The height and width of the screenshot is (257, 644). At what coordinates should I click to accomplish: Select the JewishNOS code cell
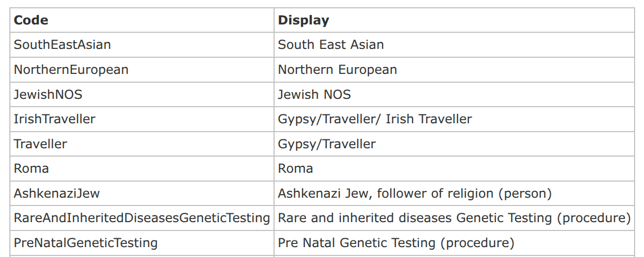[x=48, y=95]
